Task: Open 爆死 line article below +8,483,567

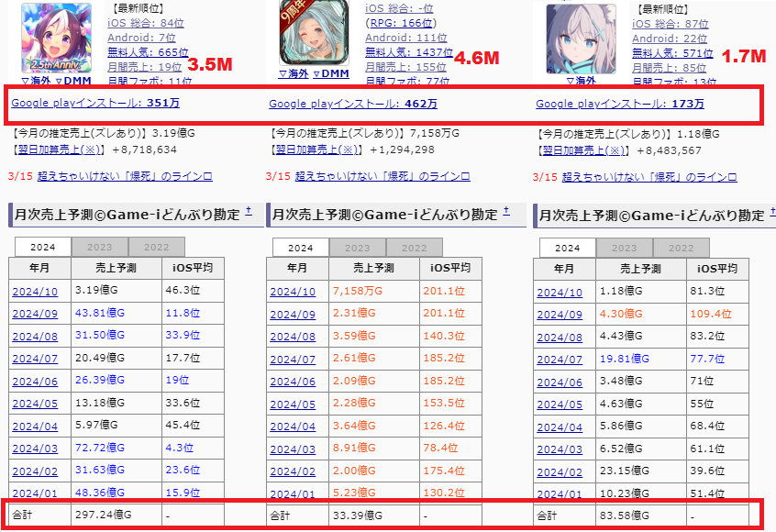Action: point(649,177)
